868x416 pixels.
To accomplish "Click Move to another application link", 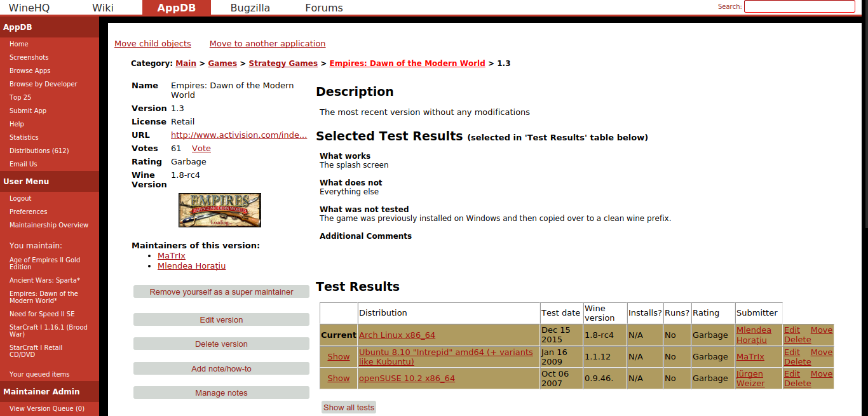I will pos(268,43).
